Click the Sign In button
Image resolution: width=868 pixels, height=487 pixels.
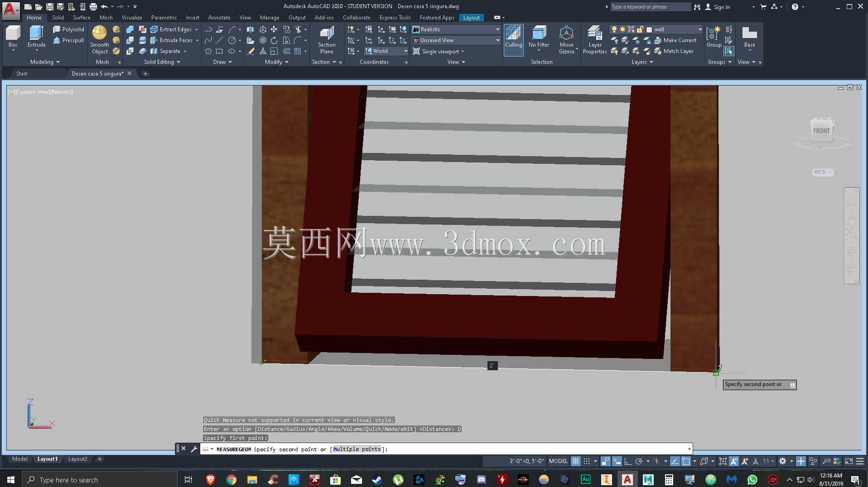coord(718,7)
